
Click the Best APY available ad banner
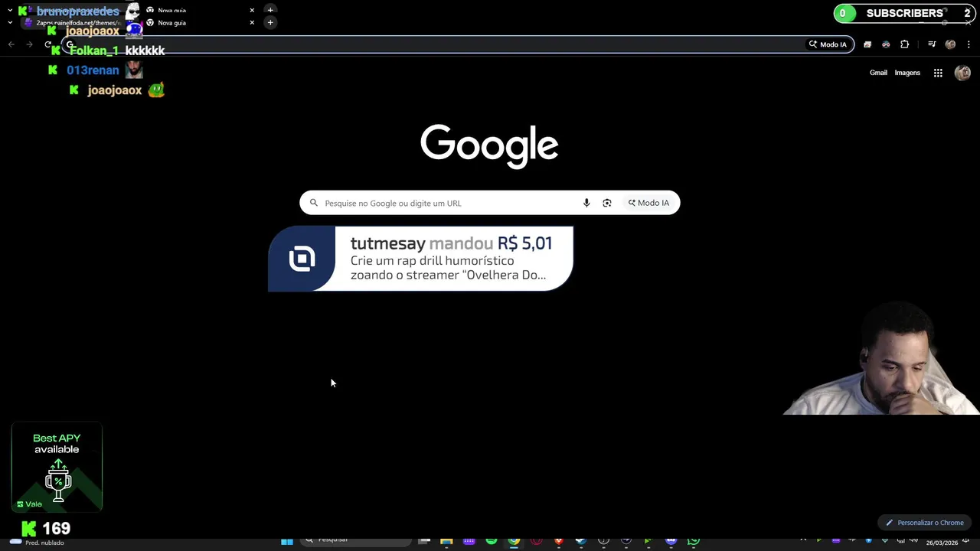click(x=57, y=467)
